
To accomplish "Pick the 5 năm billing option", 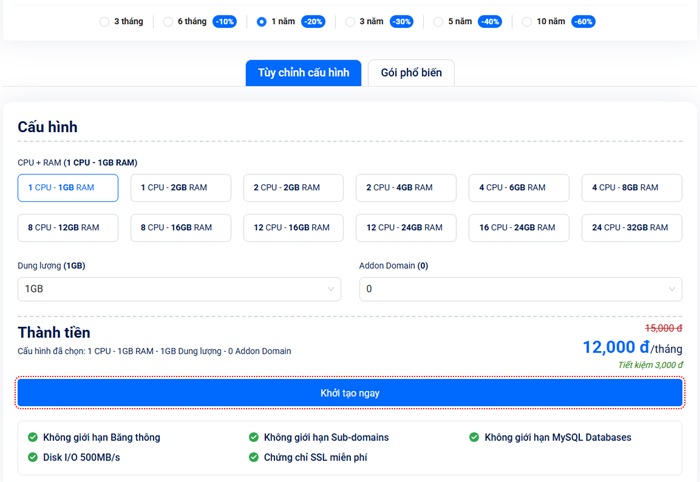I will [438, 21].
